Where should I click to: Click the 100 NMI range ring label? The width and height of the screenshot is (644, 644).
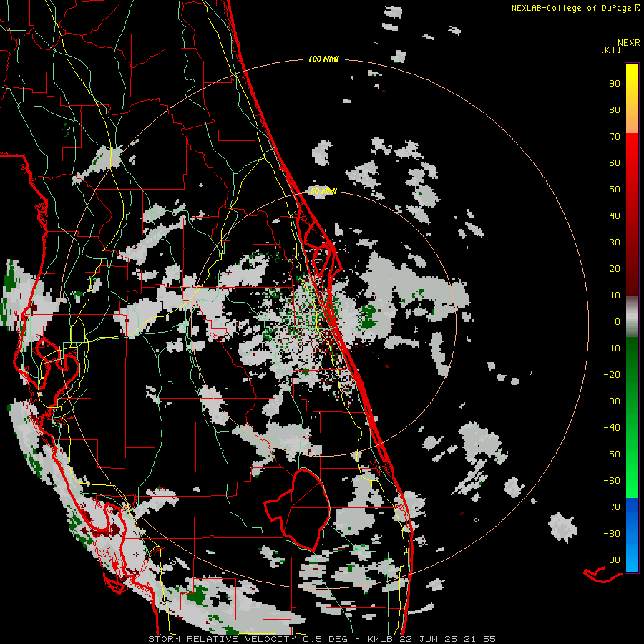[x=323, y=59]
